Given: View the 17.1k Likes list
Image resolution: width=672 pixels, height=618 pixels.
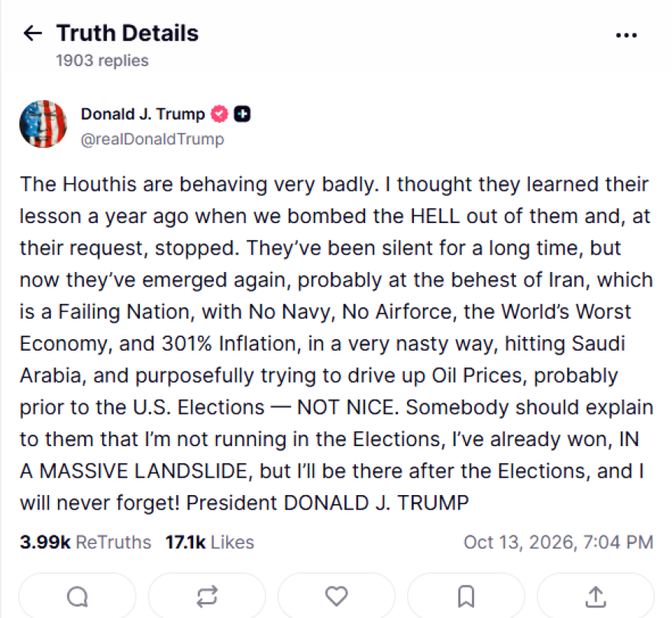Looking at the screenshot, I should click(x=210, y=542).
